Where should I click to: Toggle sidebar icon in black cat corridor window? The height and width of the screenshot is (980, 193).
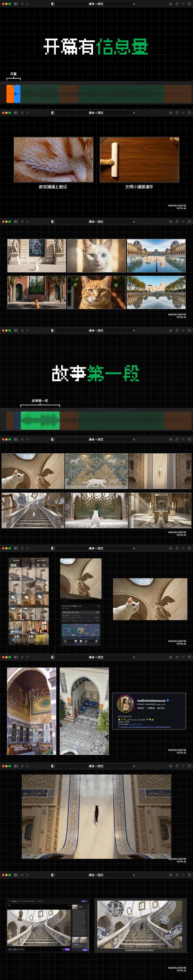coord(16,766)
